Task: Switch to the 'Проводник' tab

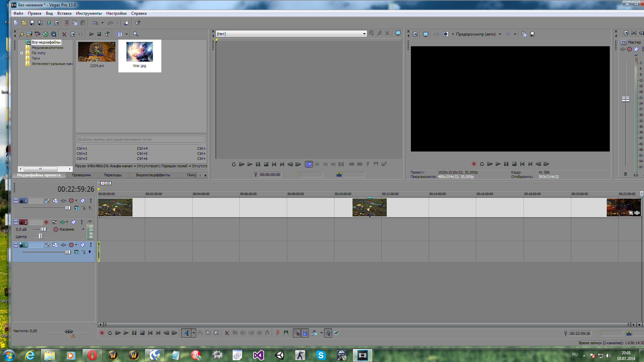Action: pyautogui.click(x=82, y=175)
